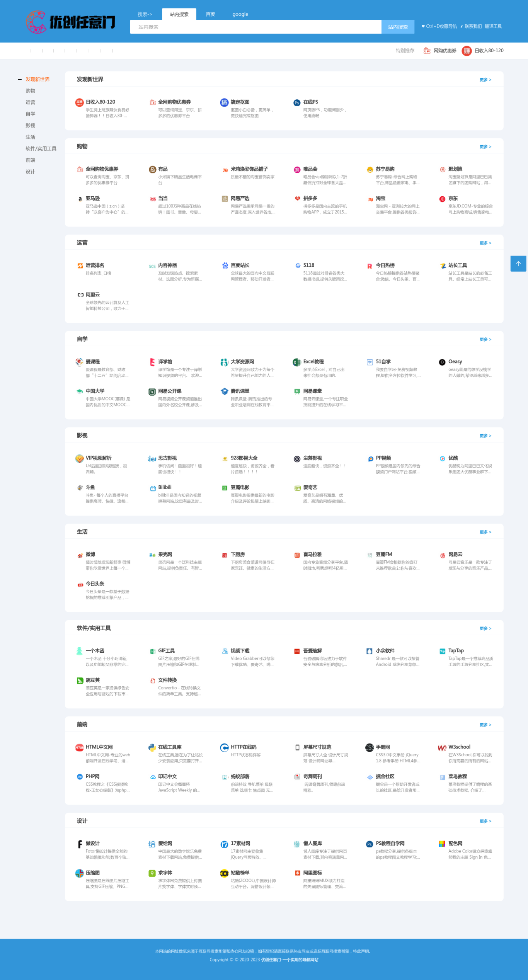
Task: Focus the 站内搜索 search input field
Action: [x=255, y=27]
